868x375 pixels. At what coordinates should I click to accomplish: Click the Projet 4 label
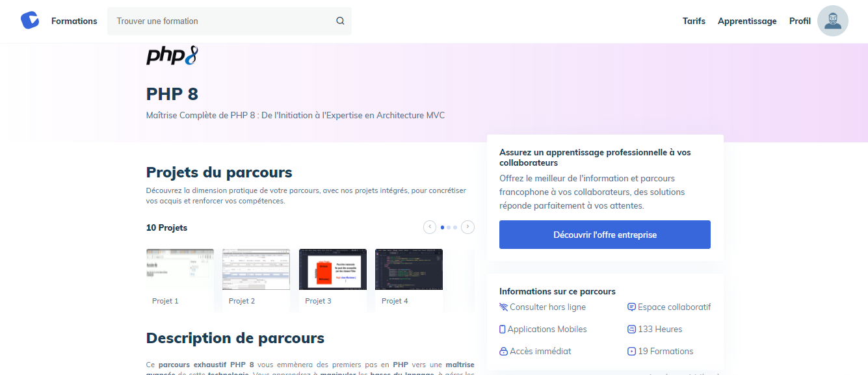[395, 301]
